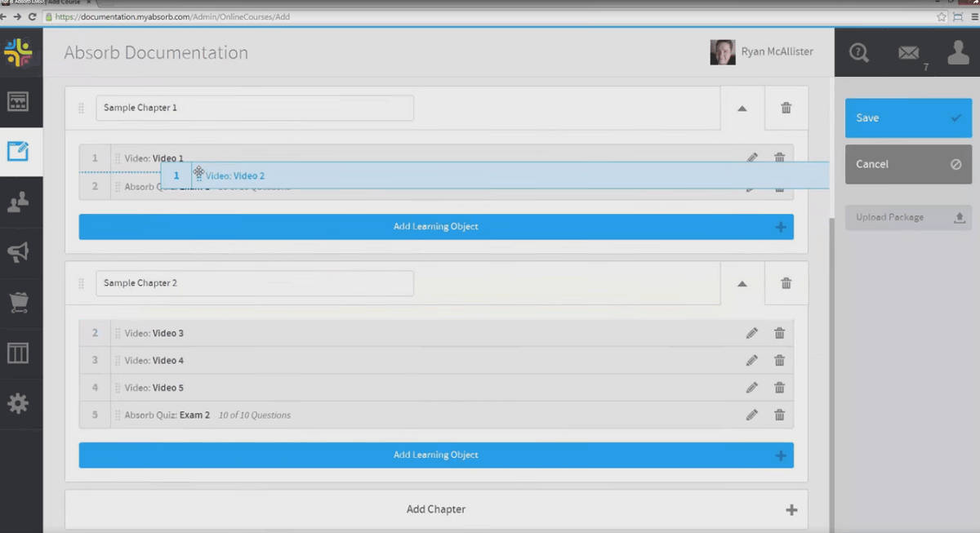
Task: Delete the Sample Chapter 1 chapter
Action: pos(786,107)
